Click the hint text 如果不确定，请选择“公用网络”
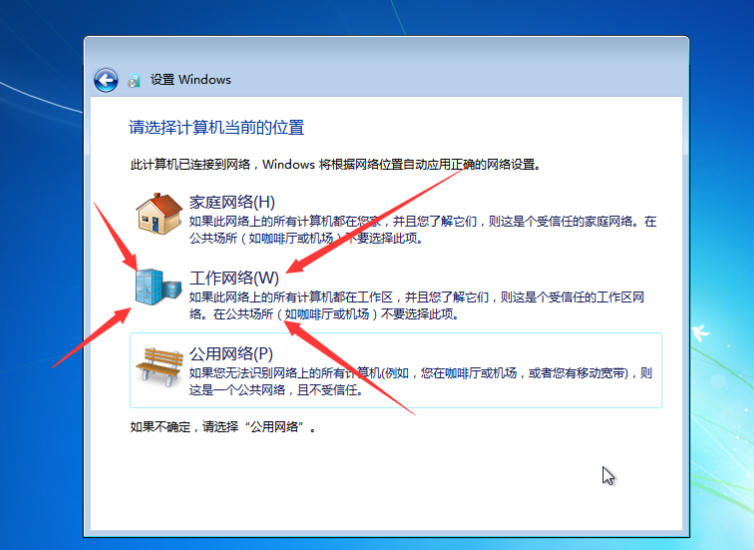Viewport: 754px width, 550px height. [223, 426]
